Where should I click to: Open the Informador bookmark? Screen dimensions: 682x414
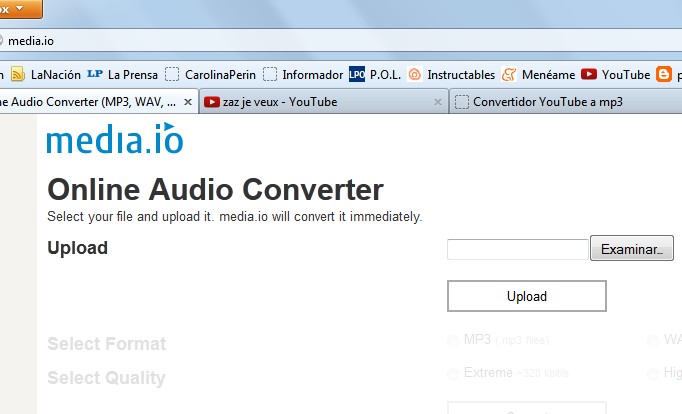coord(303,75)
